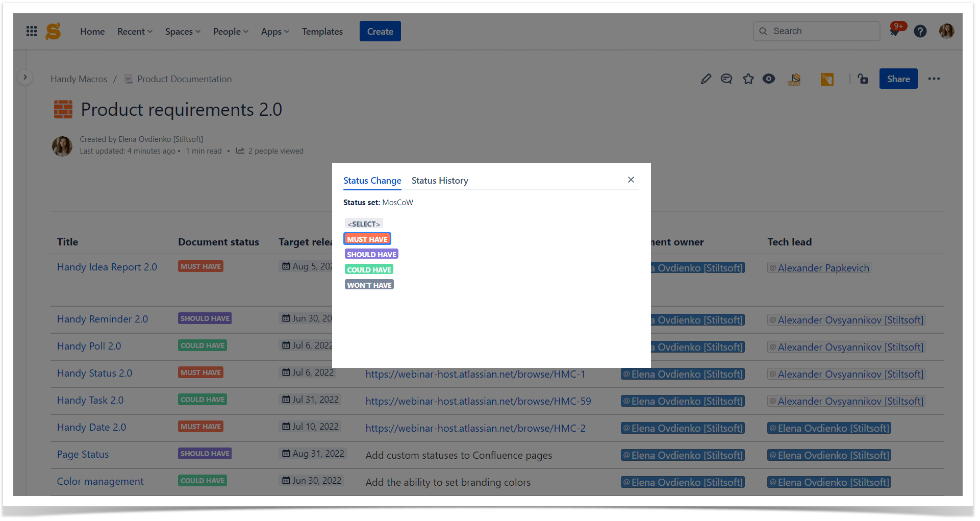Click the brick emoji page icon
980x521 pixels.
[63, 109]
